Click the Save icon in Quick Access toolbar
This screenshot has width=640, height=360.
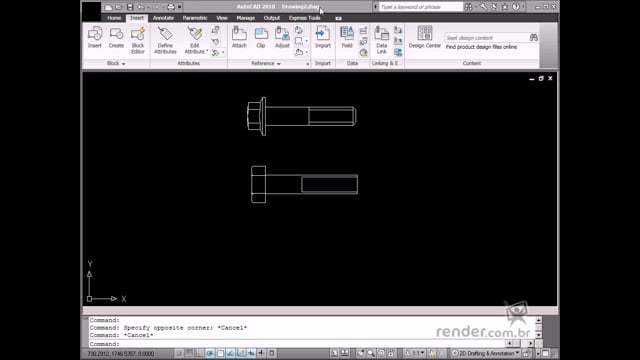[130, 7]
